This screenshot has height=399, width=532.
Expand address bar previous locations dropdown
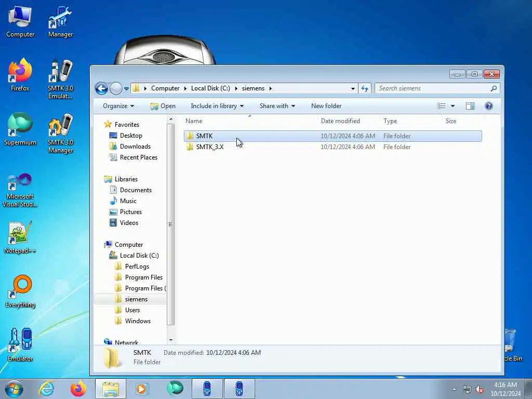(353, 88)
